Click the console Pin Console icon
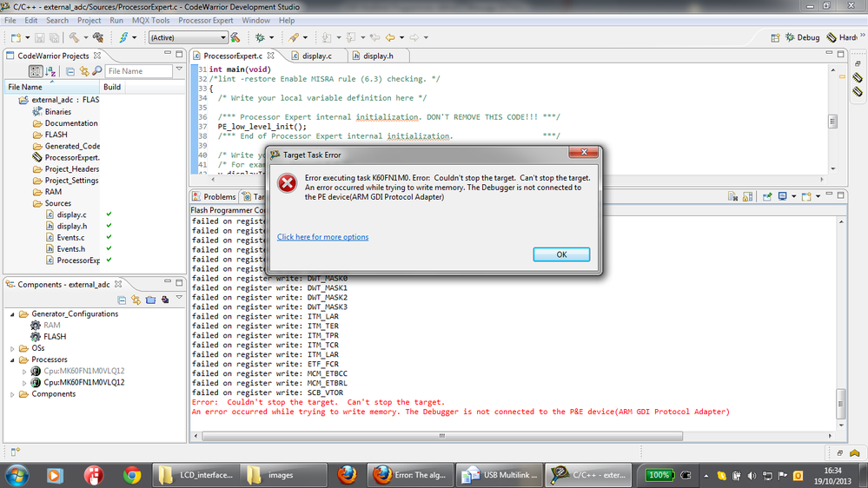Viewport: 868px width, 488px height. point(767,196)
